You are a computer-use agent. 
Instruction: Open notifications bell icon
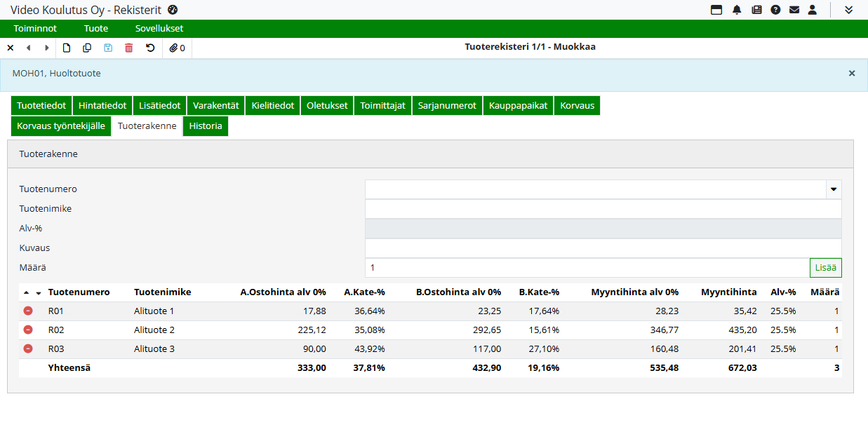pyautogui.click(x=737, y=10)
